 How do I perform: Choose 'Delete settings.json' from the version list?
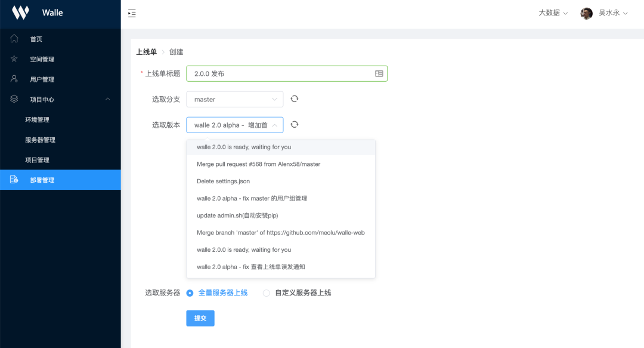[x=224, y=181]
